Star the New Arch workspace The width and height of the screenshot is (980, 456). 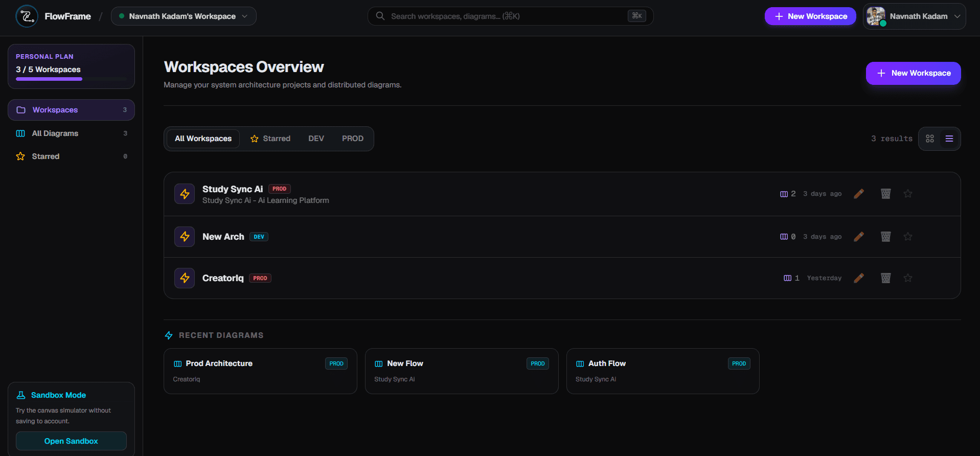pyautogui.click(x=908, y=237)
